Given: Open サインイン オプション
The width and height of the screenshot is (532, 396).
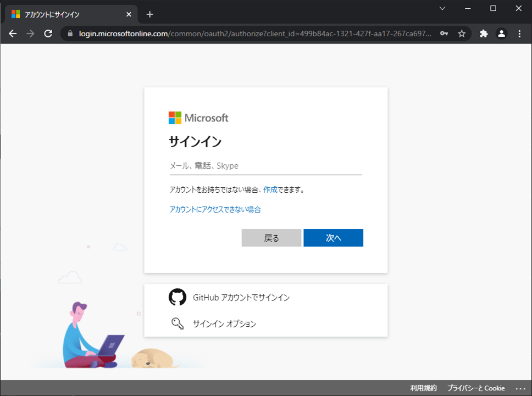Looking at the screenshot, I should click(x=266, y=324).
